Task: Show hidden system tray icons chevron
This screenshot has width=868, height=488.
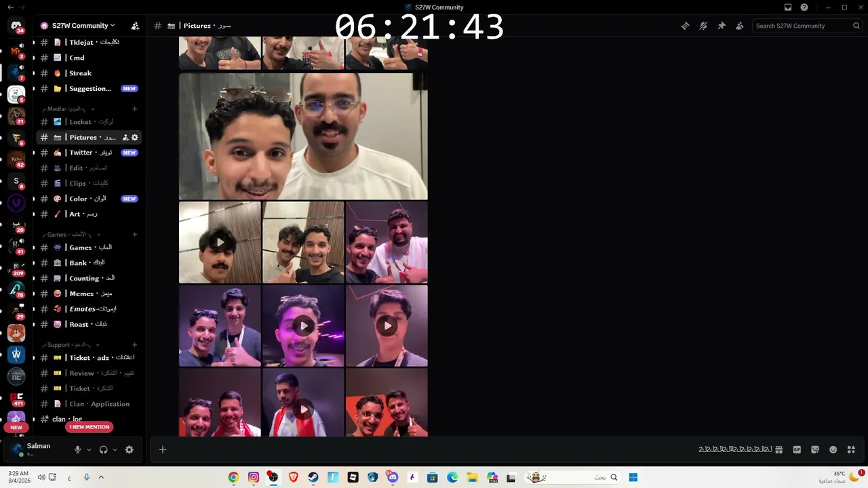Action: (x=101, y=477)
